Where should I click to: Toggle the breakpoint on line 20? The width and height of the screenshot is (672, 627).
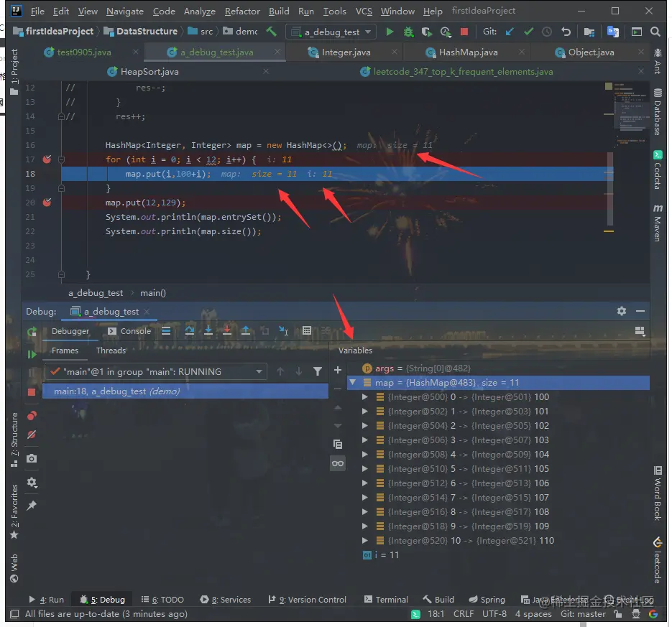coord(47,202)
